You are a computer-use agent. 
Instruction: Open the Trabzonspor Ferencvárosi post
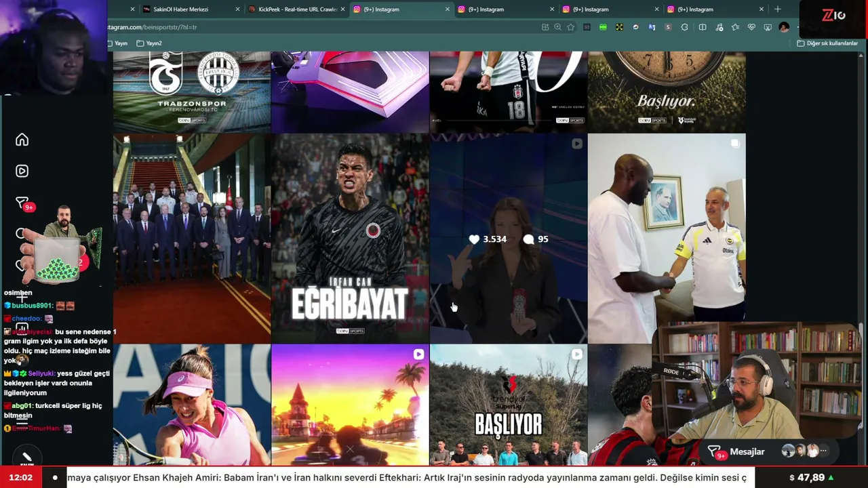pos(192,91)
